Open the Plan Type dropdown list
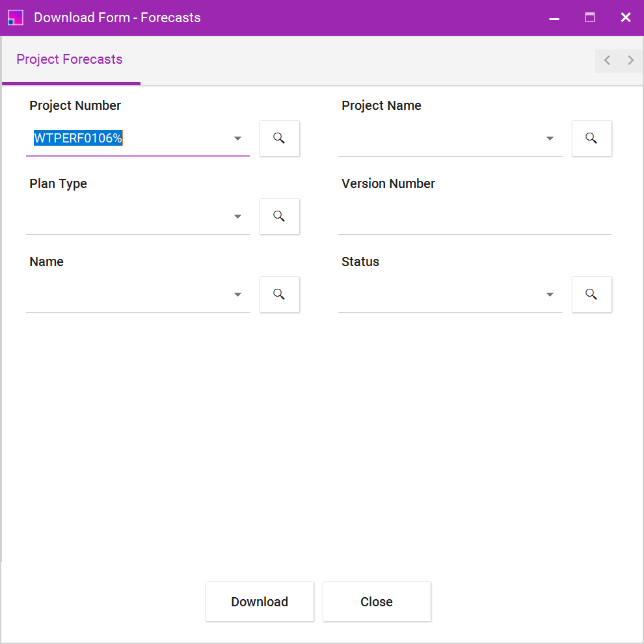 point(237,217)
